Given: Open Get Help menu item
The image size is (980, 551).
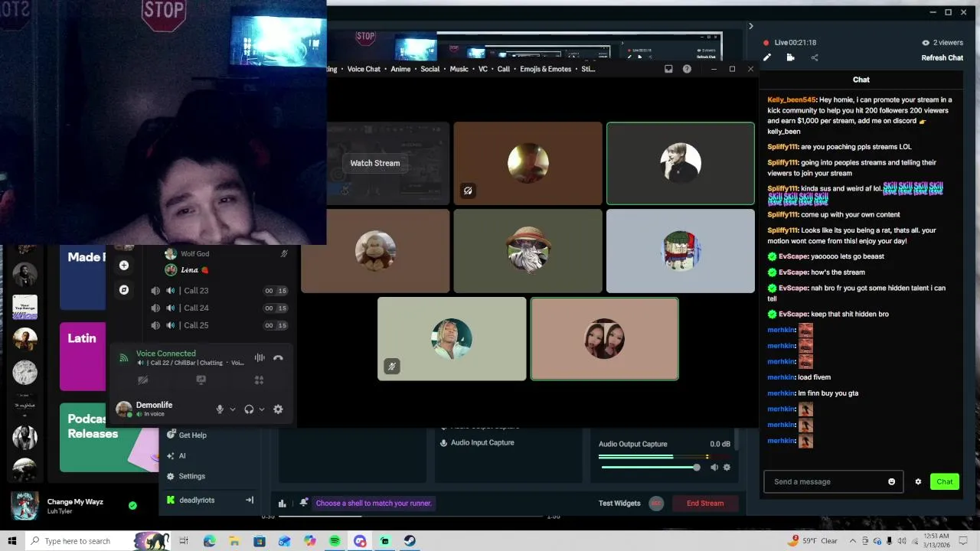Looking at the screenshot, I should 192,435.
